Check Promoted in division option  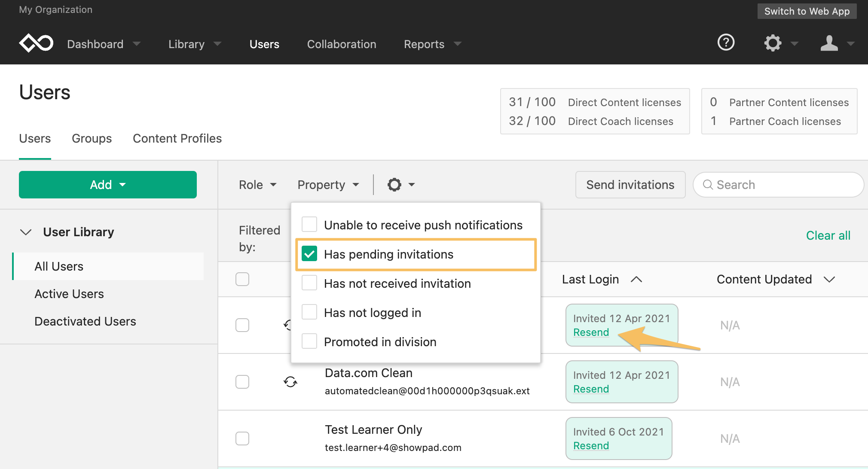click(309, 341)
